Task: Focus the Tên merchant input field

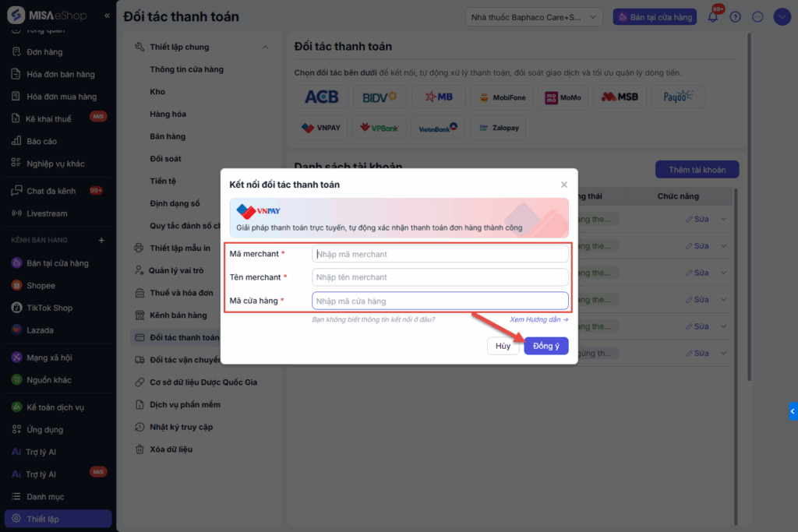Action: pyautogui.click(x=440, y=277)
